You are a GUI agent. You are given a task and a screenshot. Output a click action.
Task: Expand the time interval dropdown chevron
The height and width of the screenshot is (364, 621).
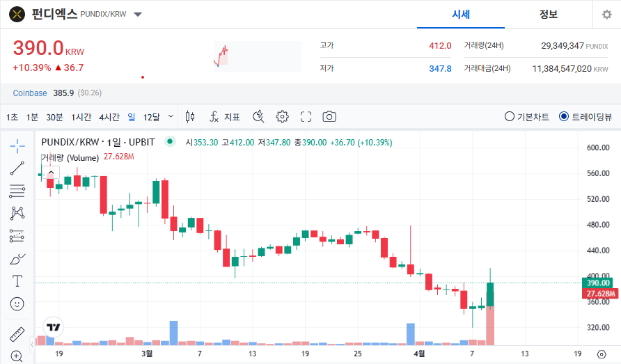171,116
